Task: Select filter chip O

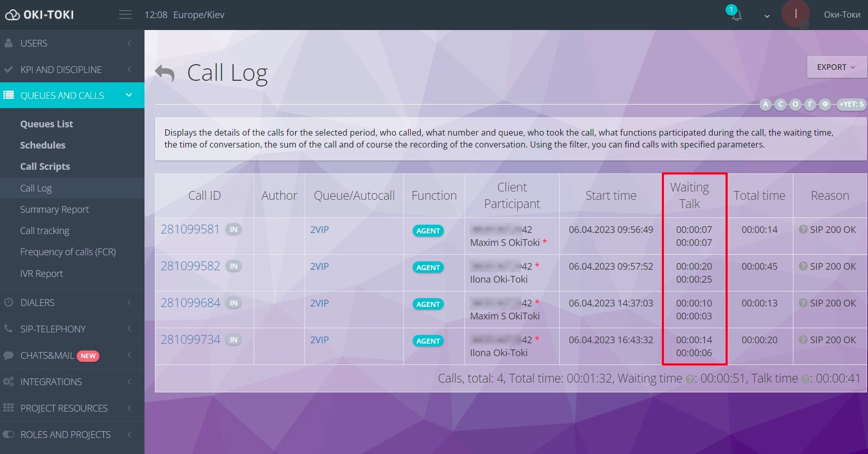Action: click(795, 104)
